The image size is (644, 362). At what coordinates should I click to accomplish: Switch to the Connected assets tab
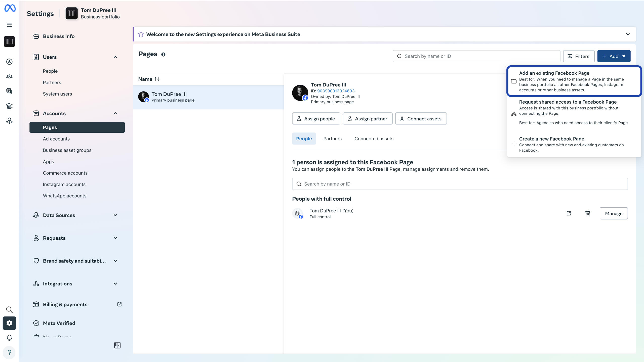tap(374, 139)
